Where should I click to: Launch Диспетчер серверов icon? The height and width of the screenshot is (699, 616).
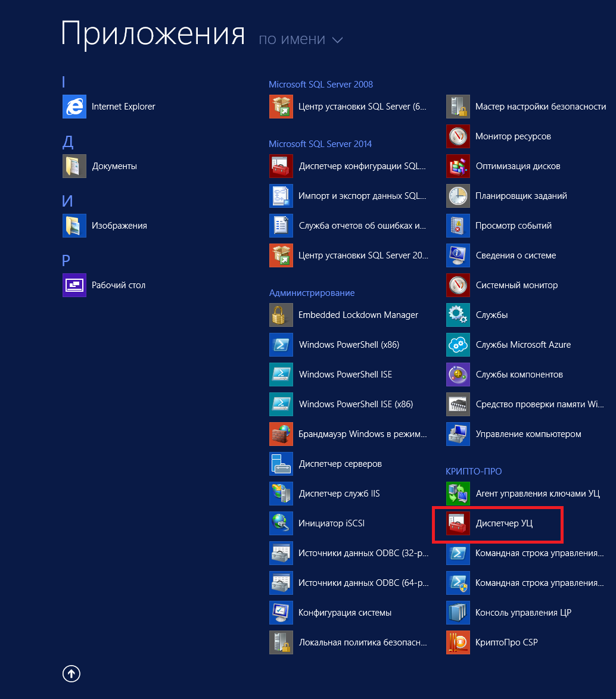pyautogui.click(x=281, y=464)
